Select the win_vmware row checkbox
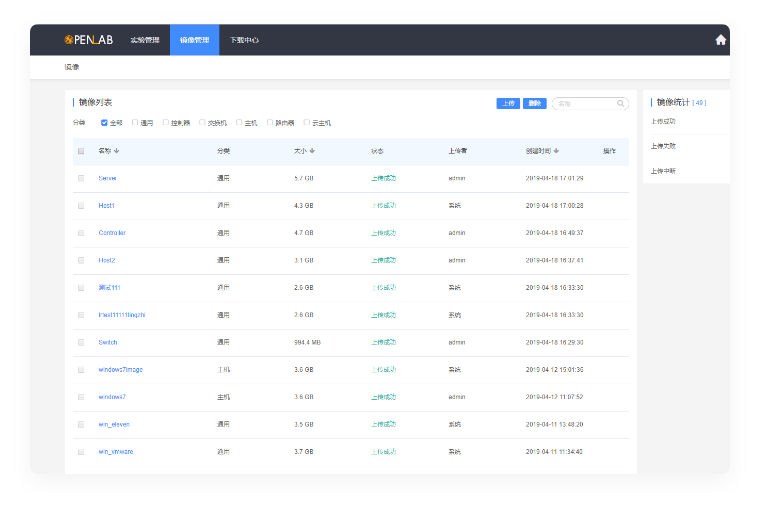Image resolution: width=760 pixels, height=510 pixels. point(81,451)
